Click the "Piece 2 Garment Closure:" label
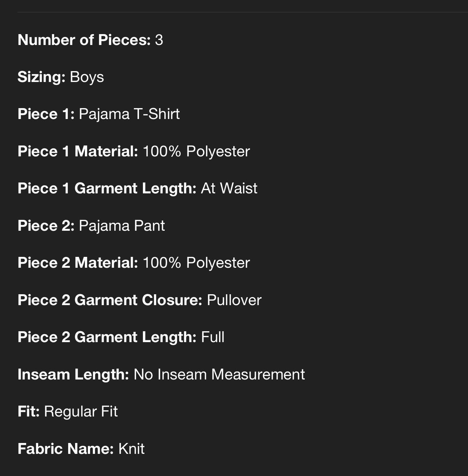The height and width of the screenshot is (476, 468). pos(110,300)
